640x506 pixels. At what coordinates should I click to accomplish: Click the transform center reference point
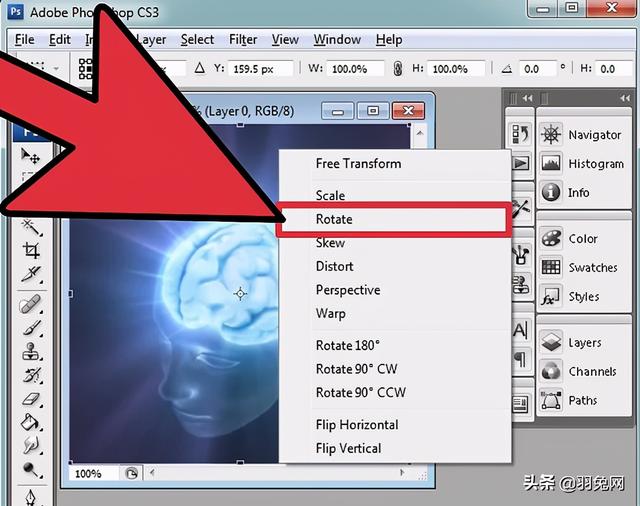point(240,293)
